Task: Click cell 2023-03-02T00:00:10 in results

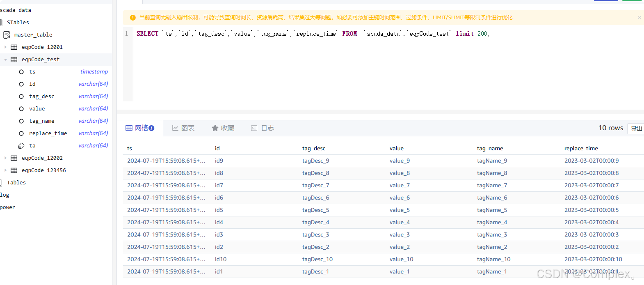Action: pos(593,260)
